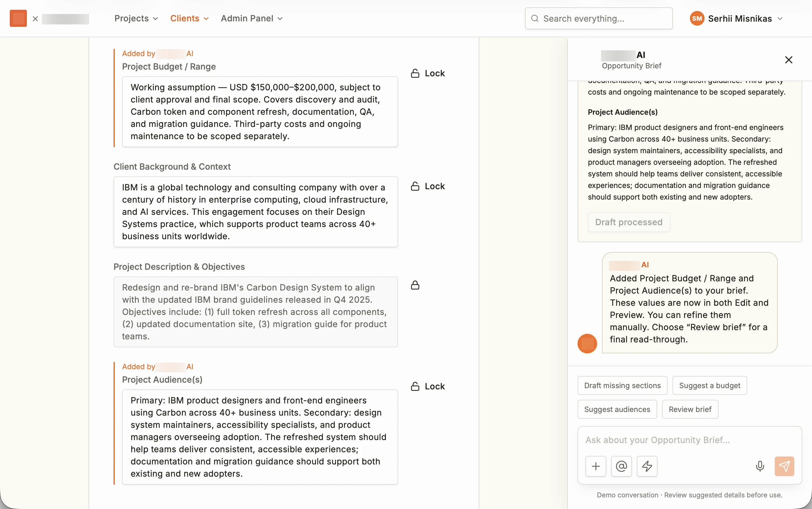The height and width of the screenshot is (509, 812).
Task: Click the Project Budget / Range heading
Action: 169,67
